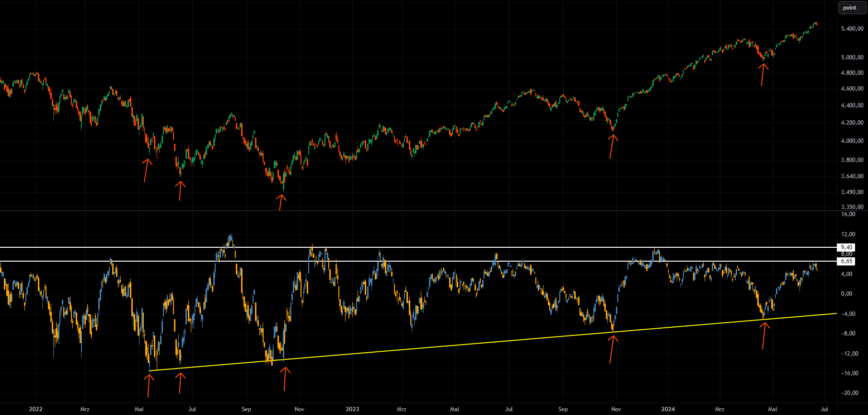Screen dimensions: 868x415
Task: Click the 4.400,00 price scale label
Action: pos(852,105)
